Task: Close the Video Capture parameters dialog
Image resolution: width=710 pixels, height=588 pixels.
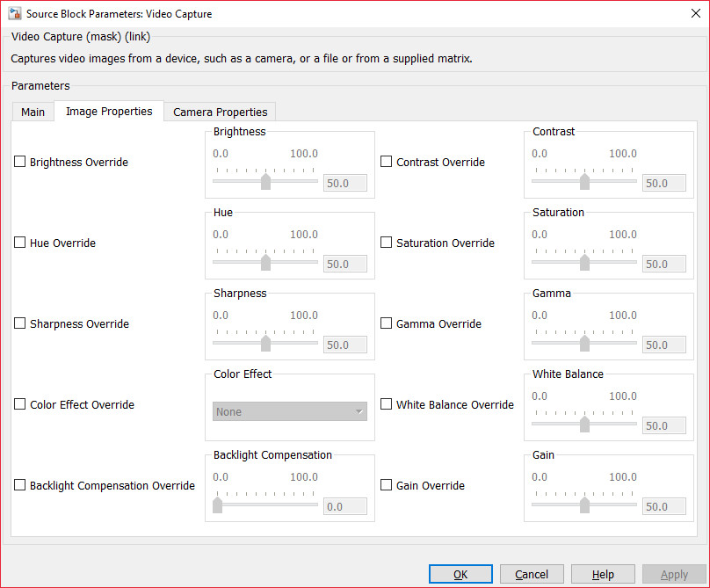Action: click(688, 14)
